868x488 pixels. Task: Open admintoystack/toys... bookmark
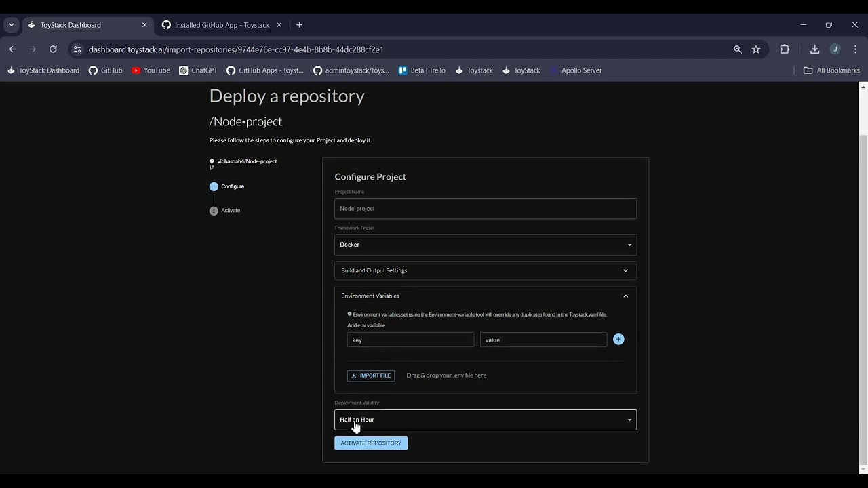coord(351,70)
